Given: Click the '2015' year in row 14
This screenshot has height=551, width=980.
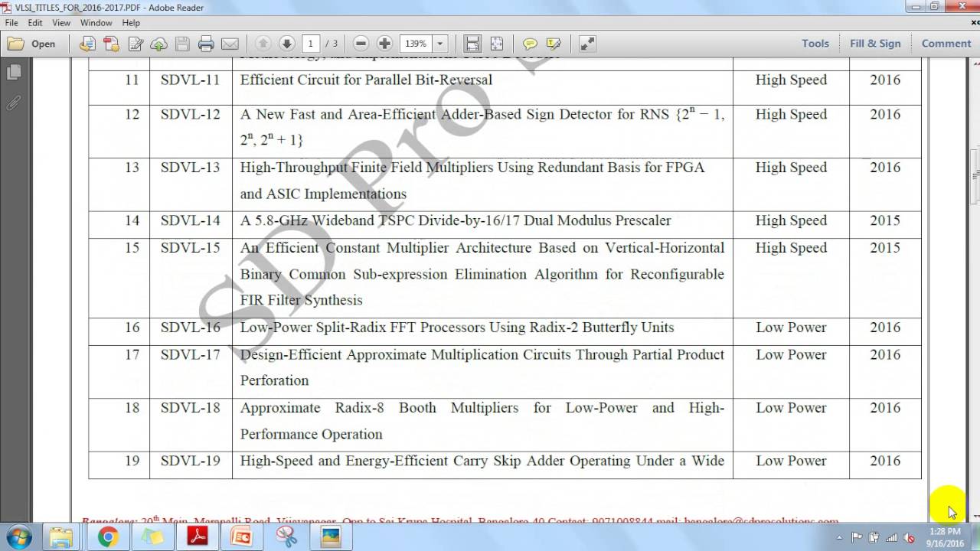Looking at the screenshot, I should pos(885,220).
